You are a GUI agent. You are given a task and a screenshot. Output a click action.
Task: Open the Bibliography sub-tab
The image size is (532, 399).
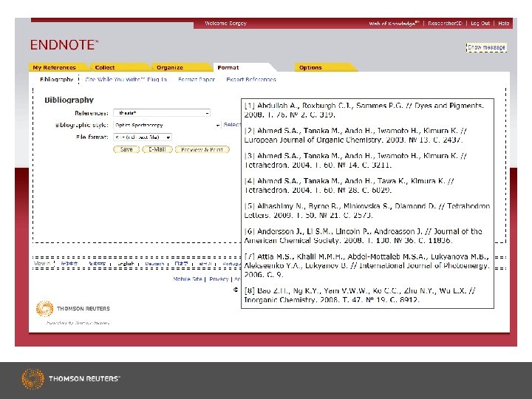coord(56,79)
